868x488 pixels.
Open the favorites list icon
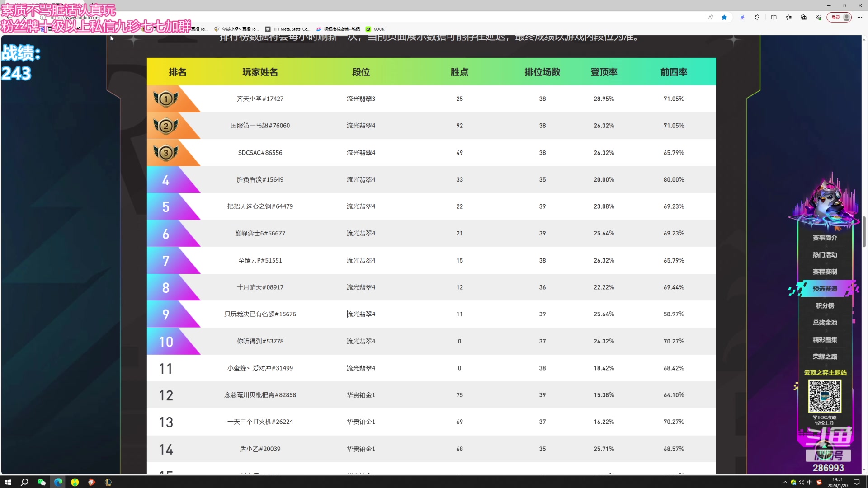click(x=788, y=17)
